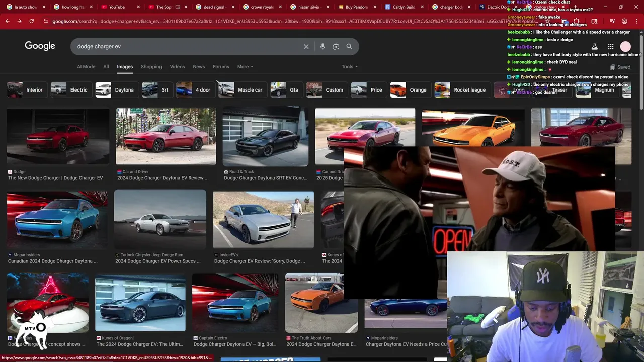Filter images by the Rocket league chip
644x362 pixels.
coord(462,90)
